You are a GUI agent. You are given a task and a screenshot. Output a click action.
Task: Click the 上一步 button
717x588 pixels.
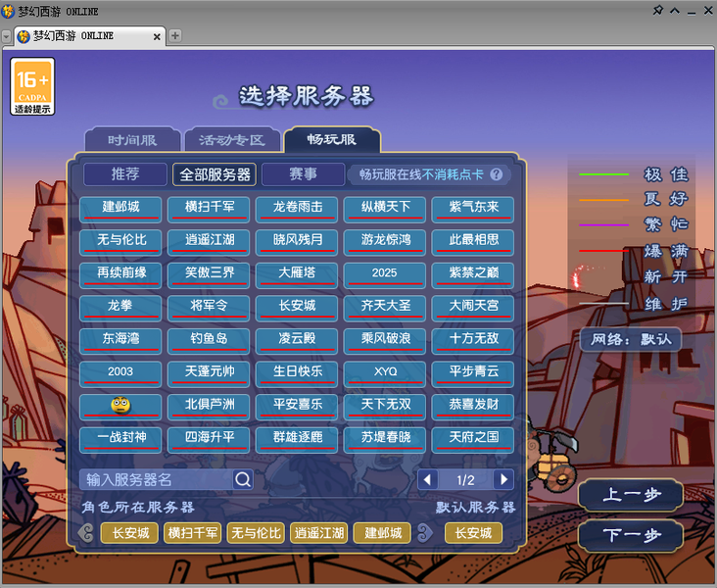[x=631, y=495]
